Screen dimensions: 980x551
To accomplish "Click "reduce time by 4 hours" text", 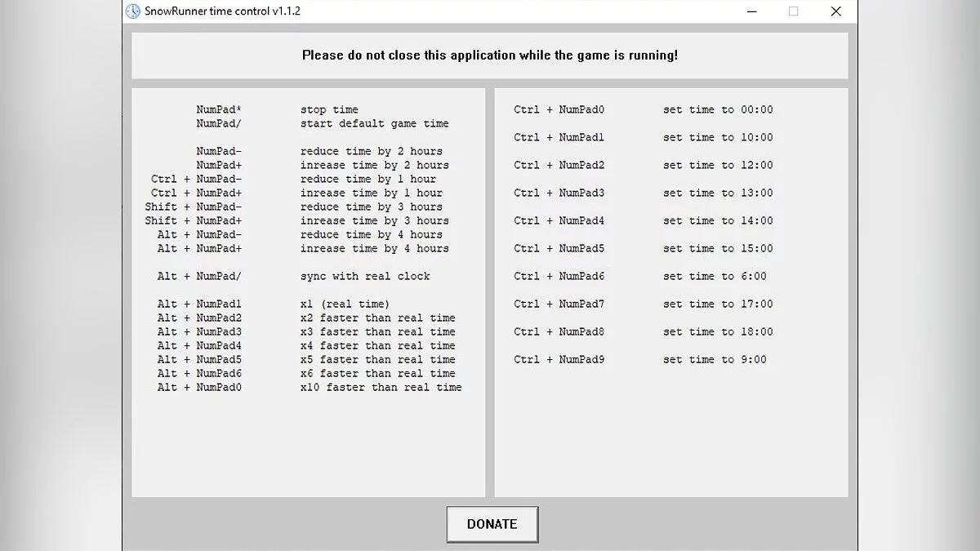I will (372, 234).
